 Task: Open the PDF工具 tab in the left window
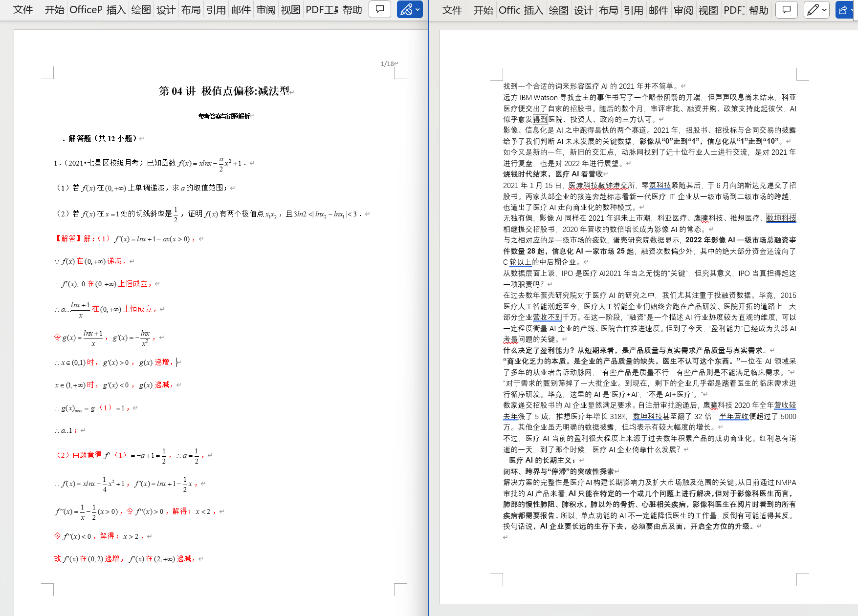click(x=320, y=9)
